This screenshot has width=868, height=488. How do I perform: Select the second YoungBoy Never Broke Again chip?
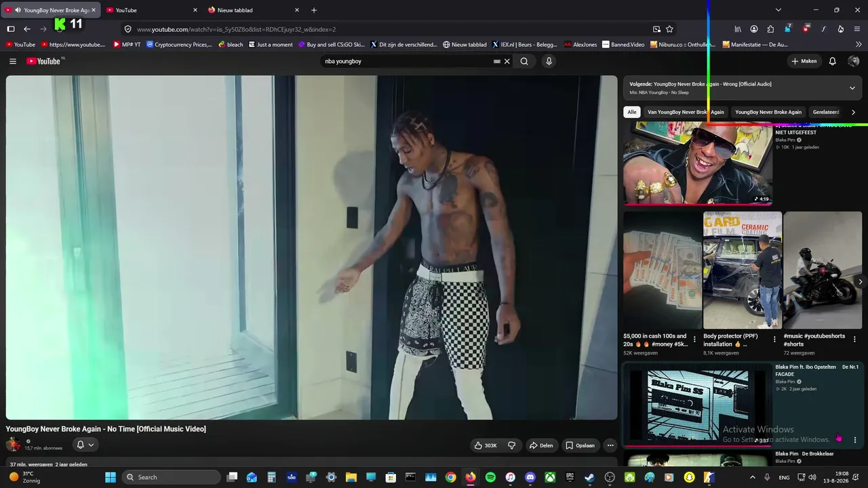[768, 112]
